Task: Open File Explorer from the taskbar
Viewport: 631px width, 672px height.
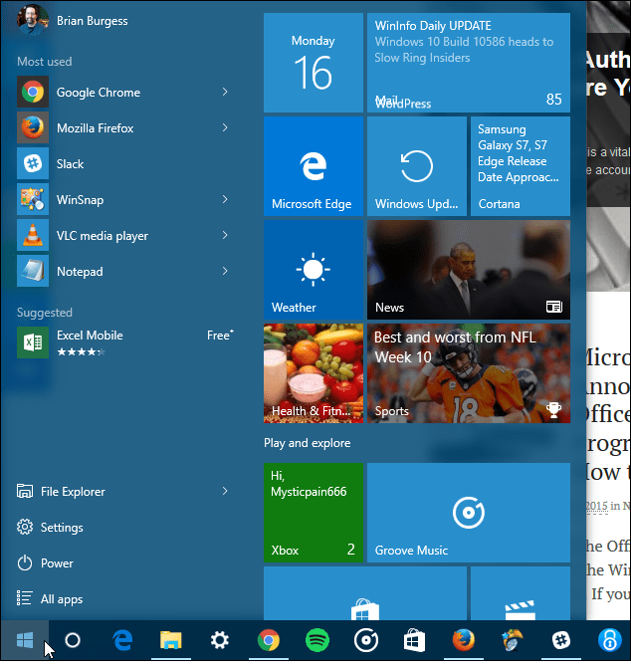Action: point(171,640)
